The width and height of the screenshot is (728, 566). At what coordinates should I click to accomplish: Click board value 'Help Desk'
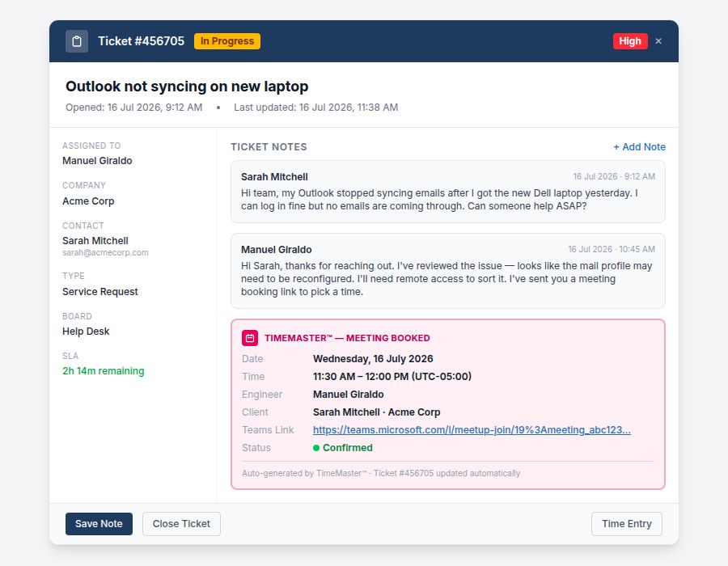(86, 332)
